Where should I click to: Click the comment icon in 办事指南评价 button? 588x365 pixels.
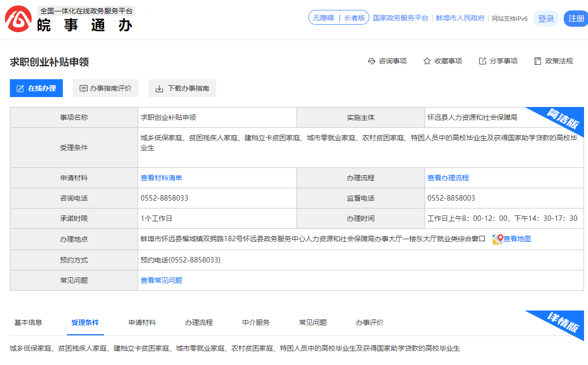[83, 89]
